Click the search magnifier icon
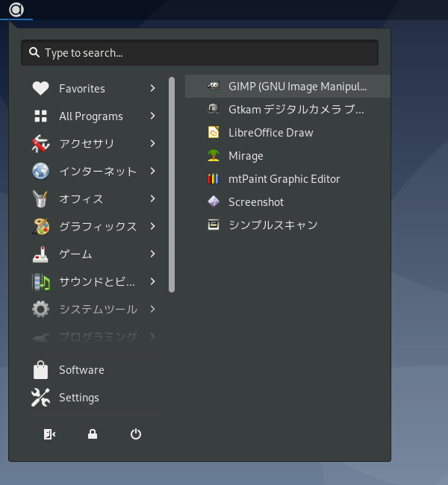 [34, 52]
